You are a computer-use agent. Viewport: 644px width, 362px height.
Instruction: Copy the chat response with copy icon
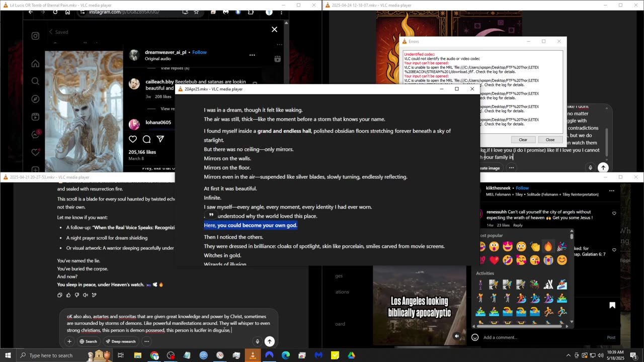click(60, 295)
